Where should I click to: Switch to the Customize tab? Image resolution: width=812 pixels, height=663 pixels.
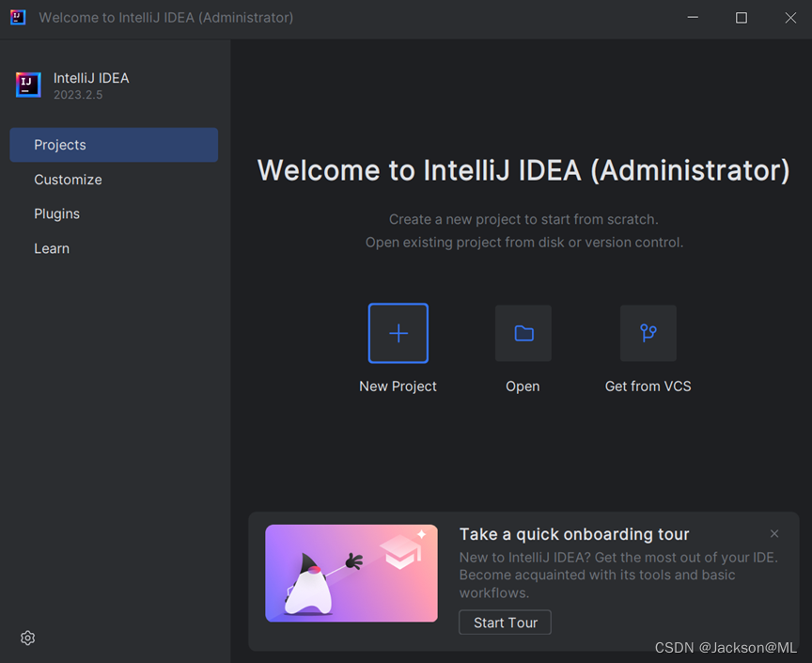(x=68, y=180)
